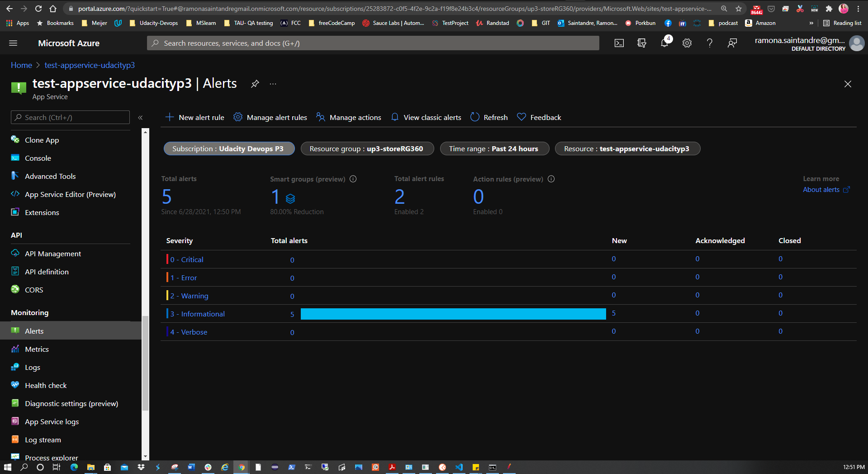Image resolution: width=868 pixels, height=474 pixels.
Task: Open Chrome from the taskbar
Action: tap(242, 467)
